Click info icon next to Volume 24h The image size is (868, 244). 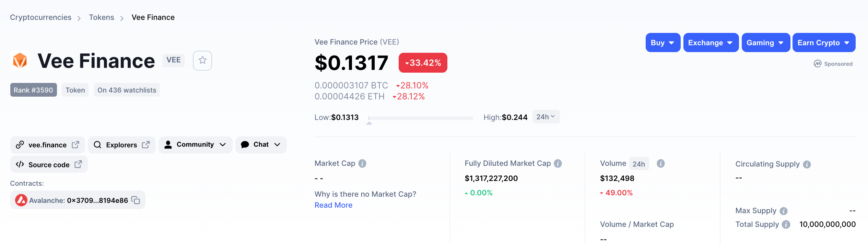(661, 163)
